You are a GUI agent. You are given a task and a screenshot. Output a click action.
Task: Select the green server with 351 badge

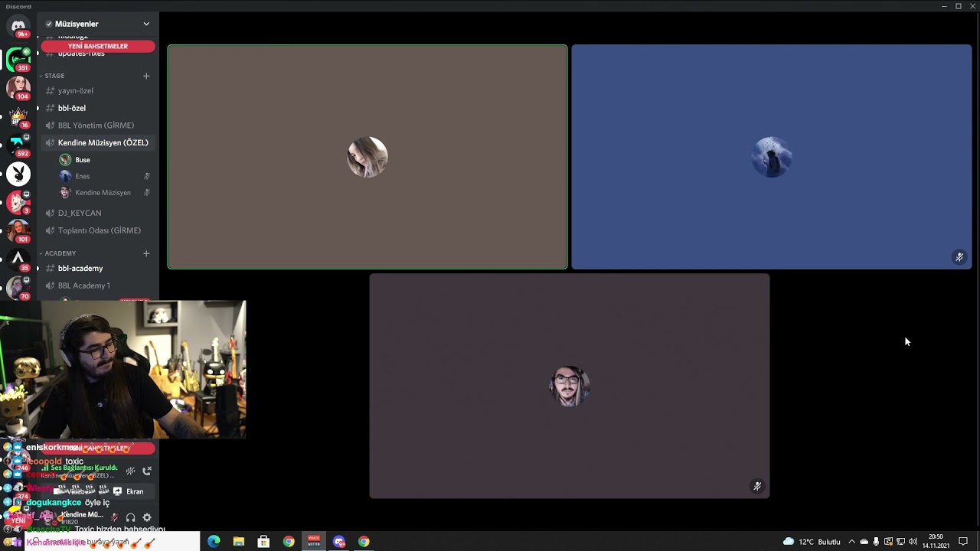click(x=18, y=59)
